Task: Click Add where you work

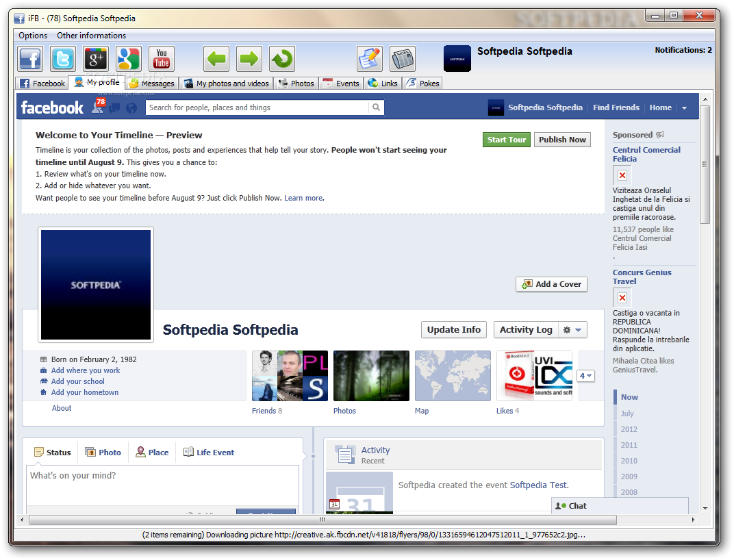Action: point(85,370)
